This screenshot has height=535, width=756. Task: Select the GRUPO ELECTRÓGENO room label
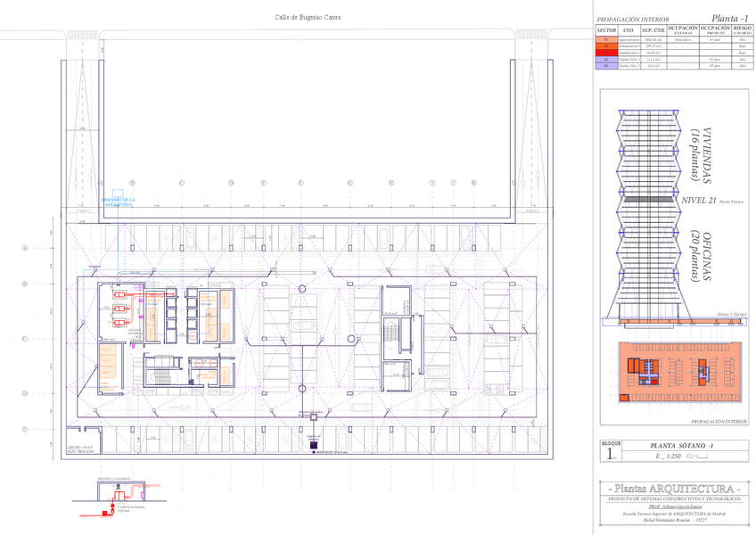[81, 449]
